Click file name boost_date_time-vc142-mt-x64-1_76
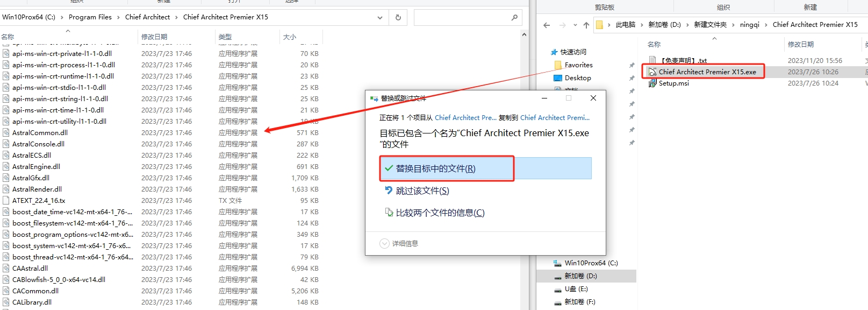 [73, 212]
